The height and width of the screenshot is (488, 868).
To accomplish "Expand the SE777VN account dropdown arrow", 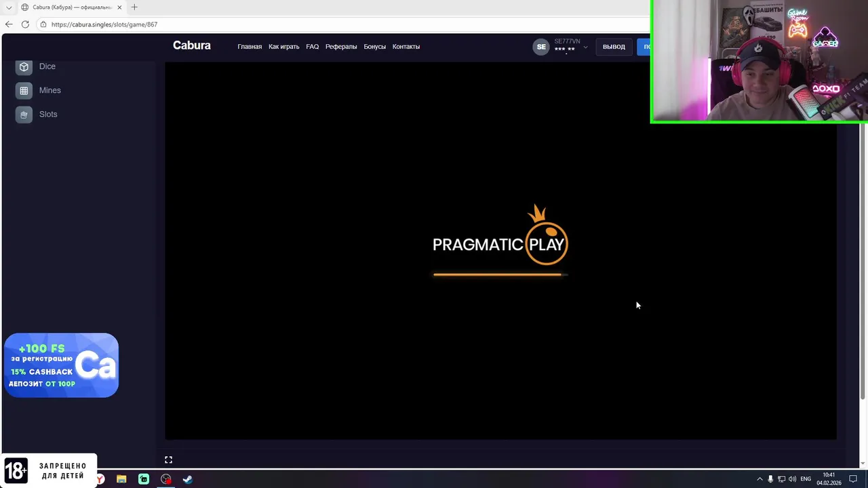I will pyautogui.click(x=585, y=47).
